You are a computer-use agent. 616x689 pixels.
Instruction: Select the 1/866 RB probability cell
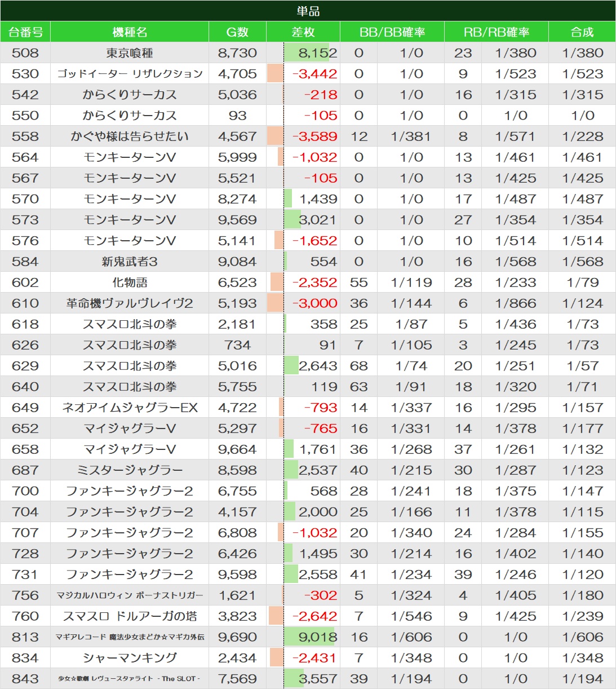pos(516,303)
